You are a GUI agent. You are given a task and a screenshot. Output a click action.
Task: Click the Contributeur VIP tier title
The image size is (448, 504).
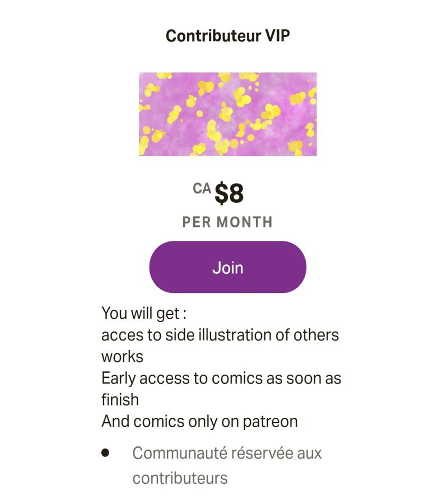227,36
